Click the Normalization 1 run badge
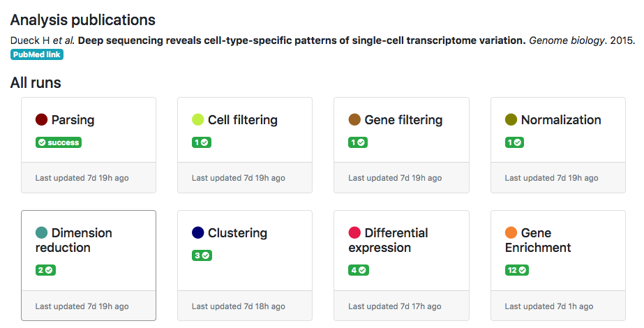 pyautogui.click(x=514, y=142)
